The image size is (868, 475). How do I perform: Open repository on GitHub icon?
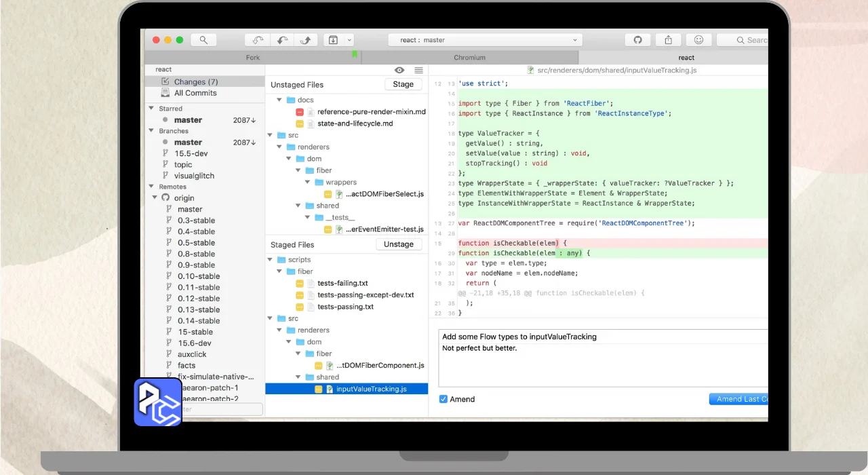tap(637, 40)
